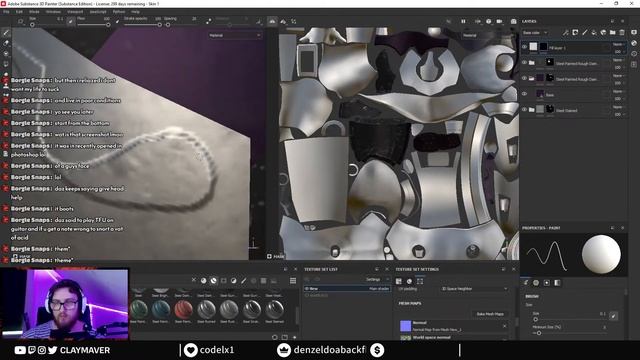Click the list view icon in assets shelf
The image size is (640, 360).
(293, 281)
